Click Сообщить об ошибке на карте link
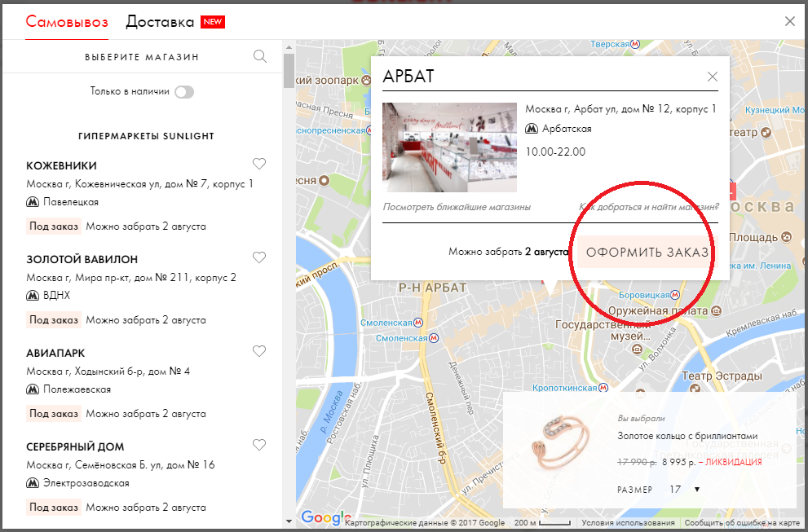The width and height of the screenshot is (808, 532). point(742,523)
